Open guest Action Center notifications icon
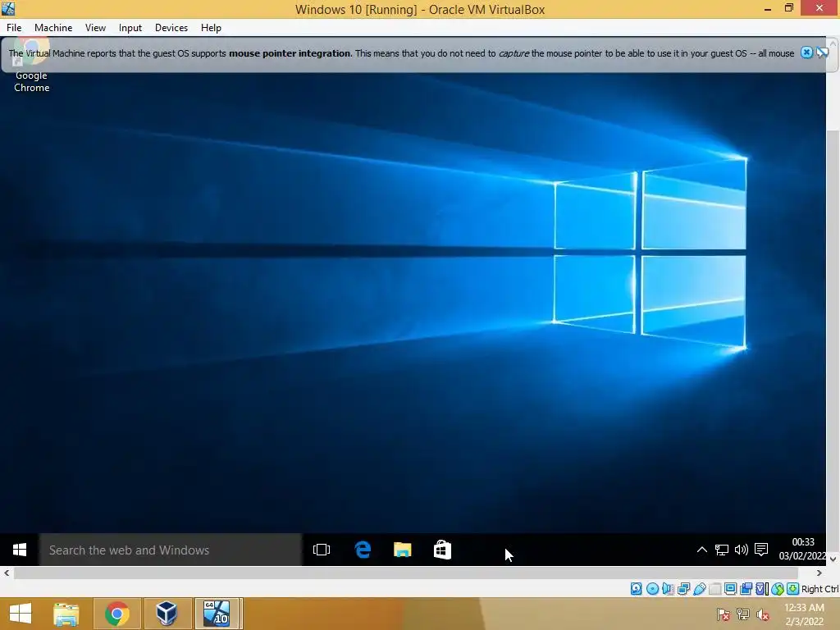 tap(761, 550)
